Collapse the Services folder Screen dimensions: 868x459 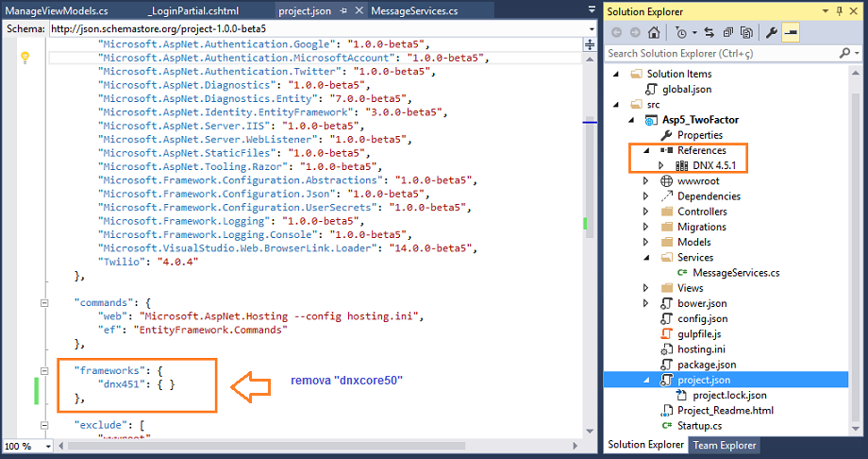coord(646,258)
